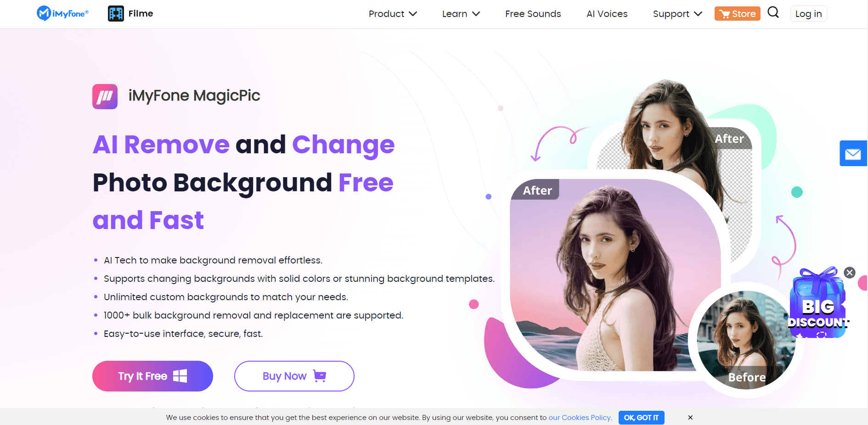Click the orange Store button
The width and height of the screenshot is (868, 425).
point(738,14)
